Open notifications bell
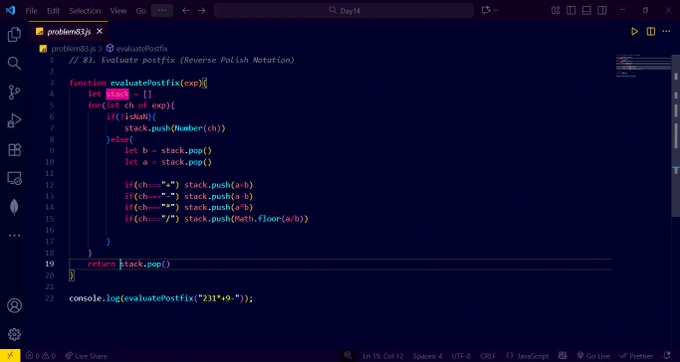 click(668, 355)
